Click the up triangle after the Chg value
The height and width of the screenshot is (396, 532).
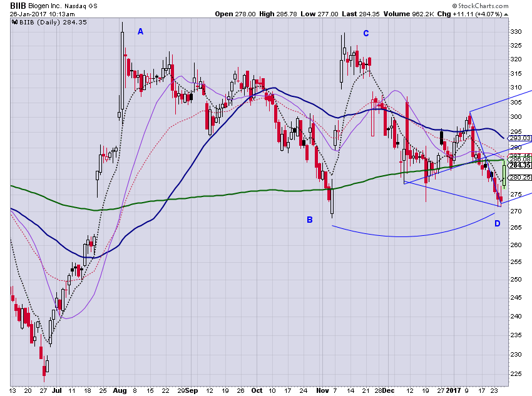click(506, 14)
